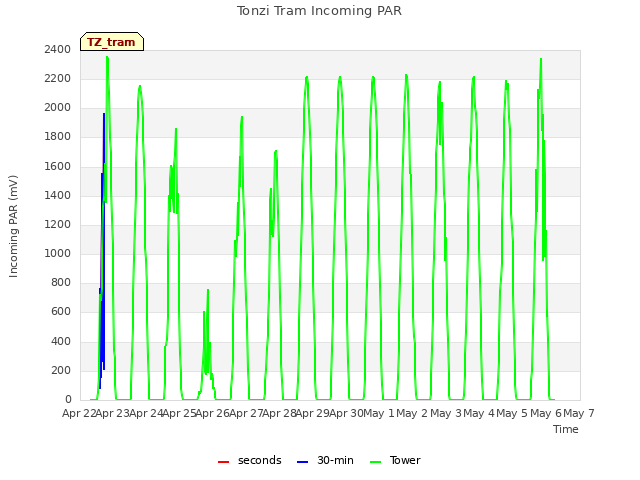Click the Apr 25 date tick label
640x480 pixels.
click(x=180, y=413)
